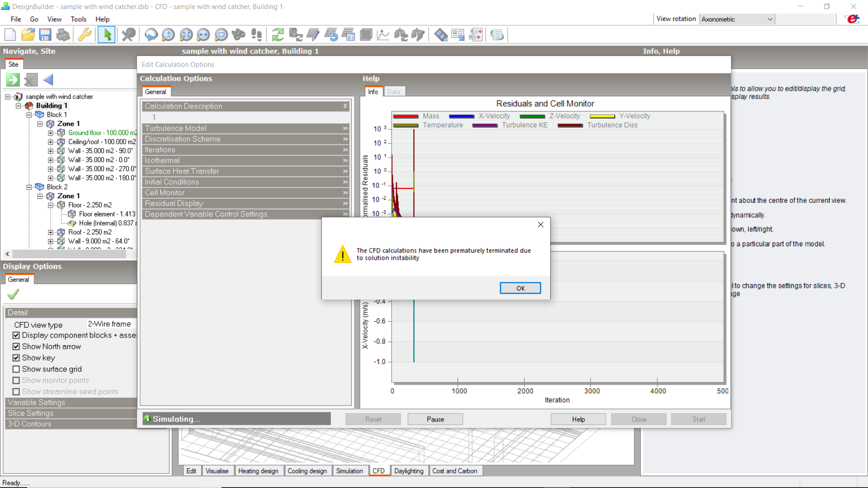Click the residuals graph chart icon
868x488 pixels.
(x=383, y=35)
